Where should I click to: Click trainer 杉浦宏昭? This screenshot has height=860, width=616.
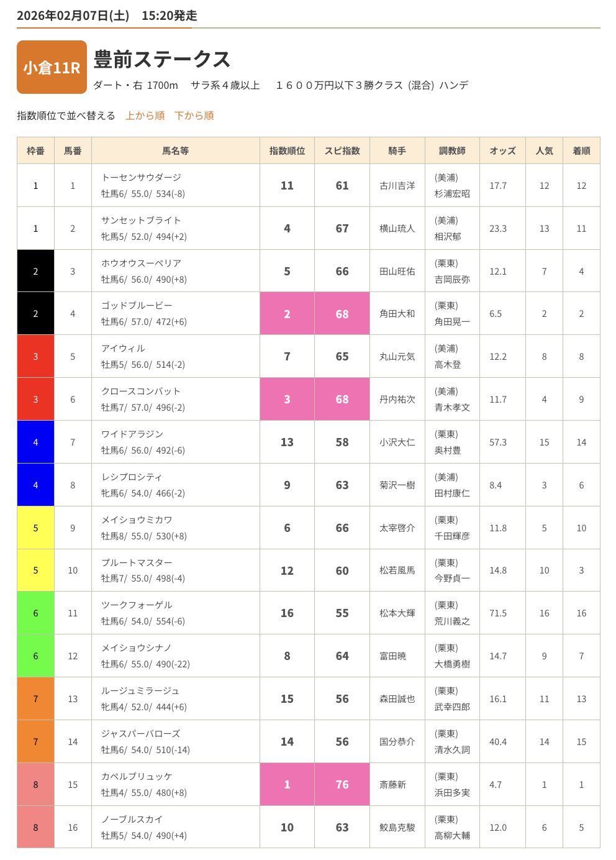click(x=452, y=194)
